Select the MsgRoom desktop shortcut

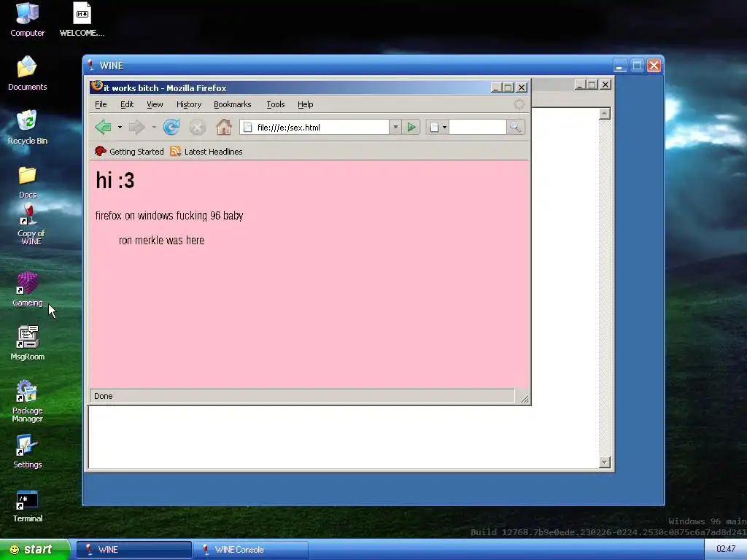pos(27,343)
